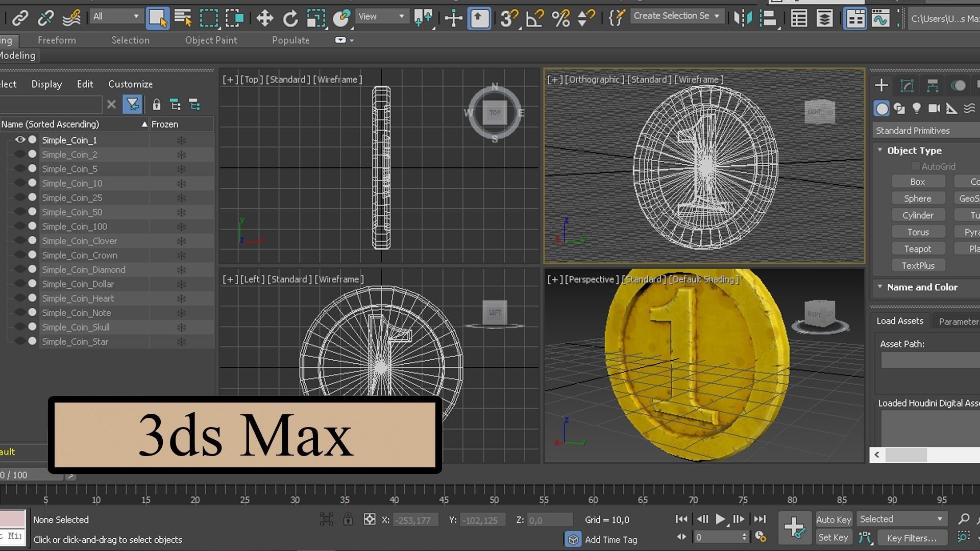Image resolution: width=980 pixels, height=551 pixels.
Task: Open the Modify panel tab
Action: coord(907,85)
